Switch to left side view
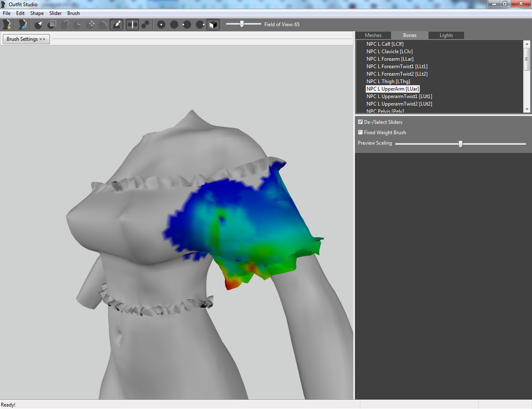The width and height of the screenshot is (532, 409). 187,25
